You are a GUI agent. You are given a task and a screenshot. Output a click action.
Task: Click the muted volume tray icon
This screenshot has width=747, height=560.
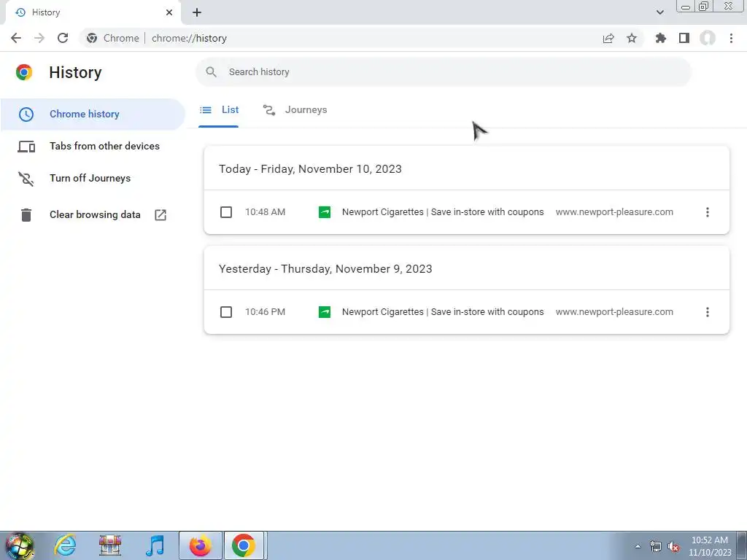point(673,547)
